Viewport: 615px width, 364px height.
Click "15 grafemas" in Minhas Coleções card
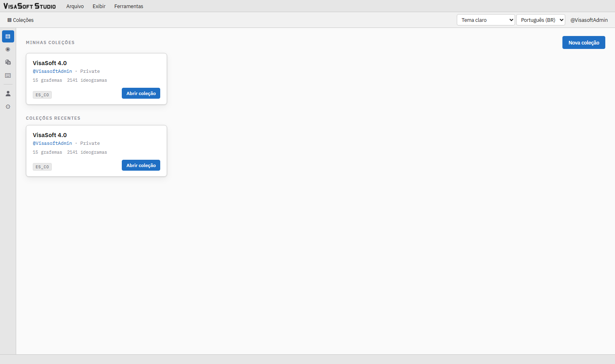pos(47,80)
